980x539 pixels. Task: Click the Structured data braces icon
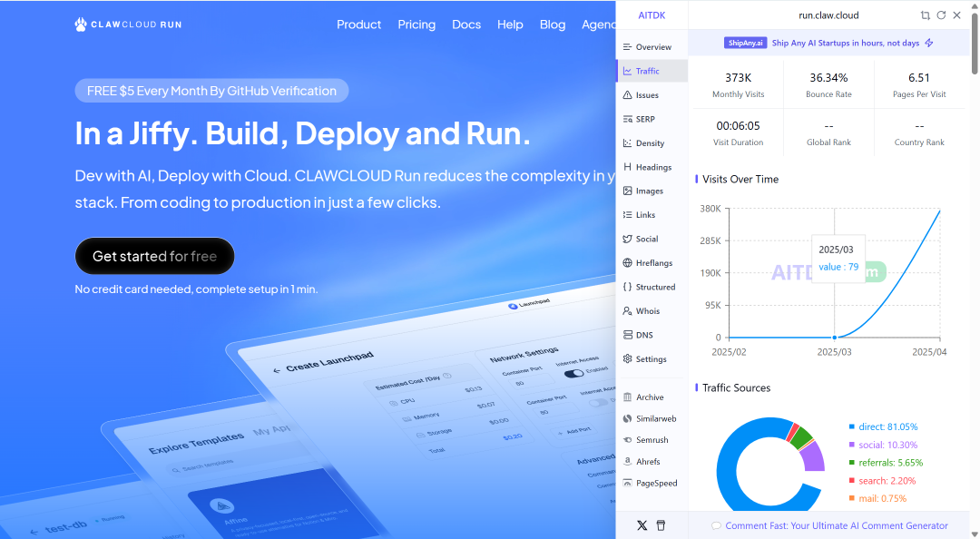(x=628, y=287)
